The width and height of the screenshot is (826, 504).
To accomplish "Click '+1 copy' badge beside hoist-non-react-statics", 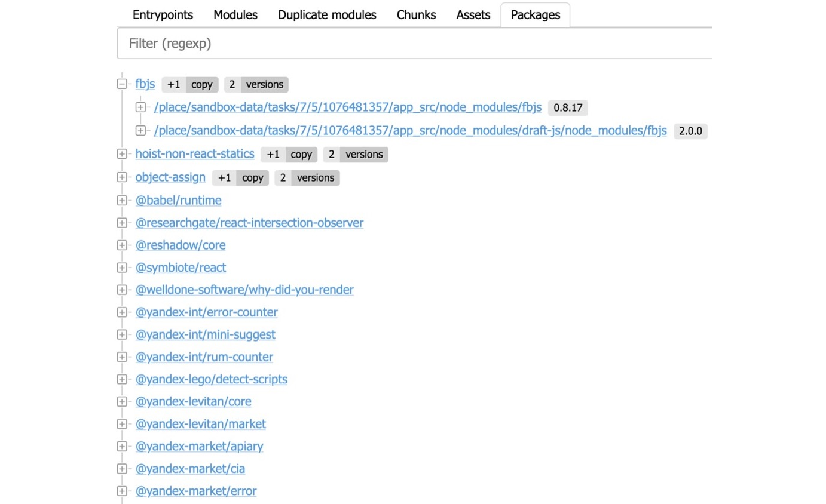I will (x=289, y=155).
